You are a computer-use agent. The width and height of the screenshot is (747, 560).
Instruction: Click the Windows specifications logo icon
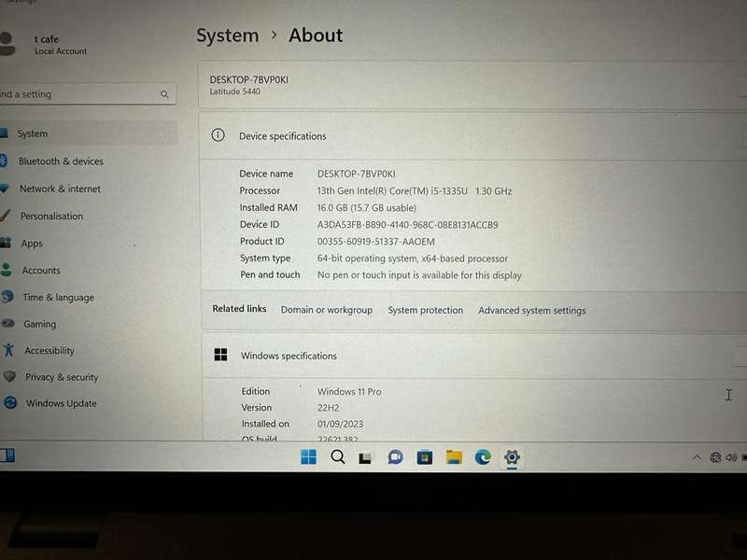[220, 355]
